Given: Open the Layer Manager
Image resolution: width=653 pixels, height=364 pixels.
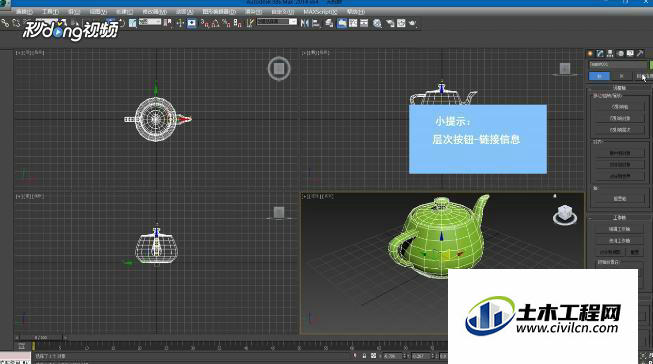Looking at the screenshot, I should (x=329, y=23).
